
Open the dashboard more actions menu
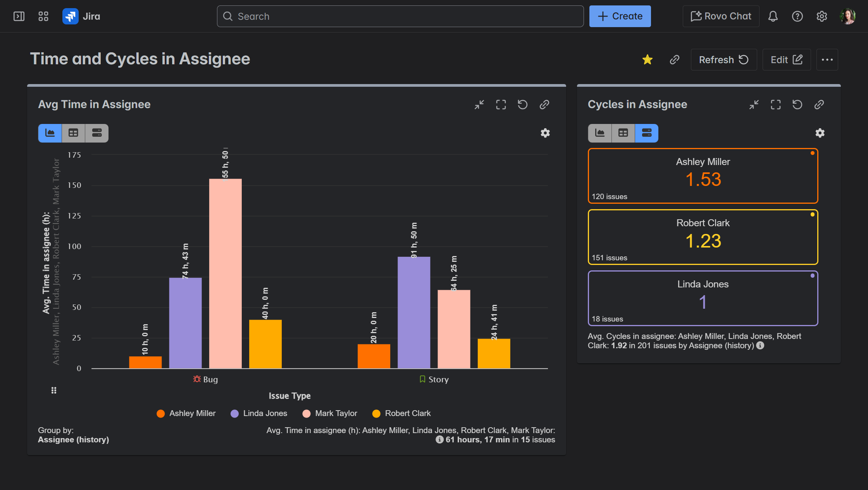[827, 60]
